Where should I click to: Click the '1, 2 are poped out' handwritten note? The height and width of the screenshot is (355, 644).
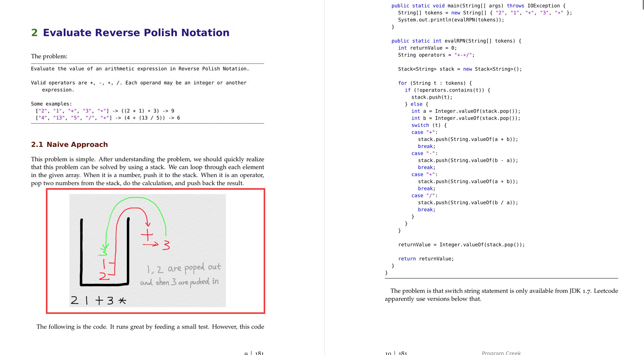[184, 268]
